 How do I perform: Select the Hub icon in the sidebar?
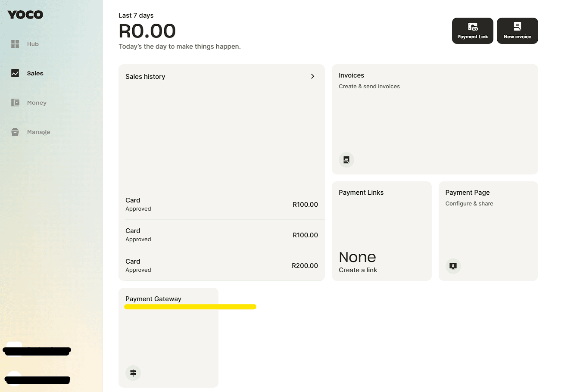pos(15,44)
